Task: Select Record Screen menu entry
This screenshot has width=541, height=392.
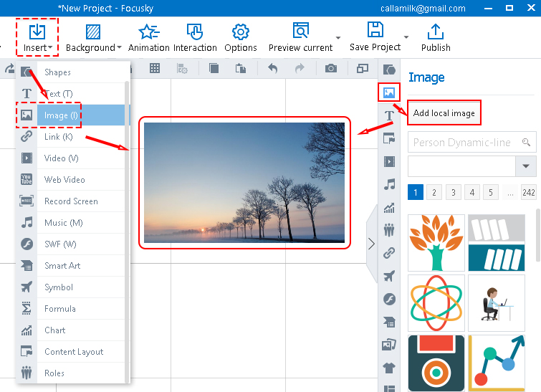Action: tap(70, 201)
